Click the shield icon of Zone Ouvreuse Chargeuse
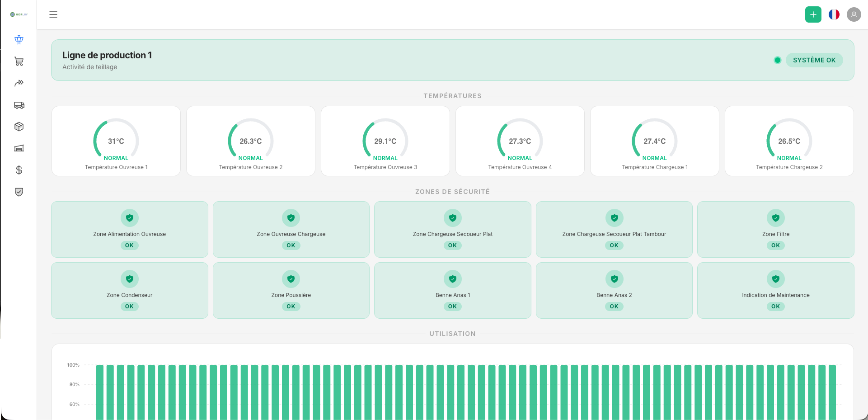Viewport: 868px width, 420px height. click(291, 218)
